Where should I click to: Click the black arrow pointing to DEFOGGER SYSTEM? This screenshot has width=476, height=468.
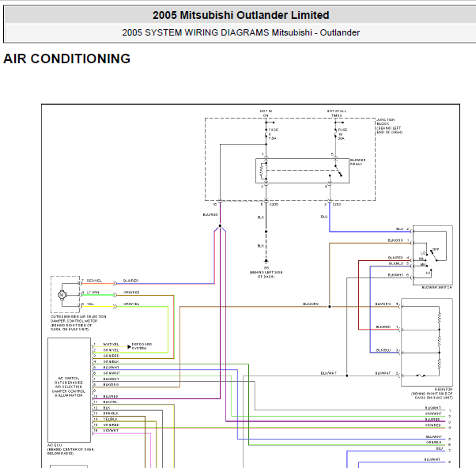tap(129, 346)
